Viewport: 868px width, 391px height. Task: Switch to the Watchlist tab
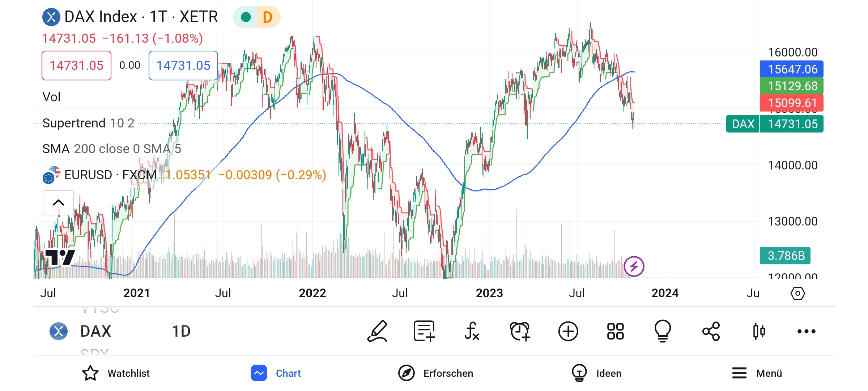point(116,373)
